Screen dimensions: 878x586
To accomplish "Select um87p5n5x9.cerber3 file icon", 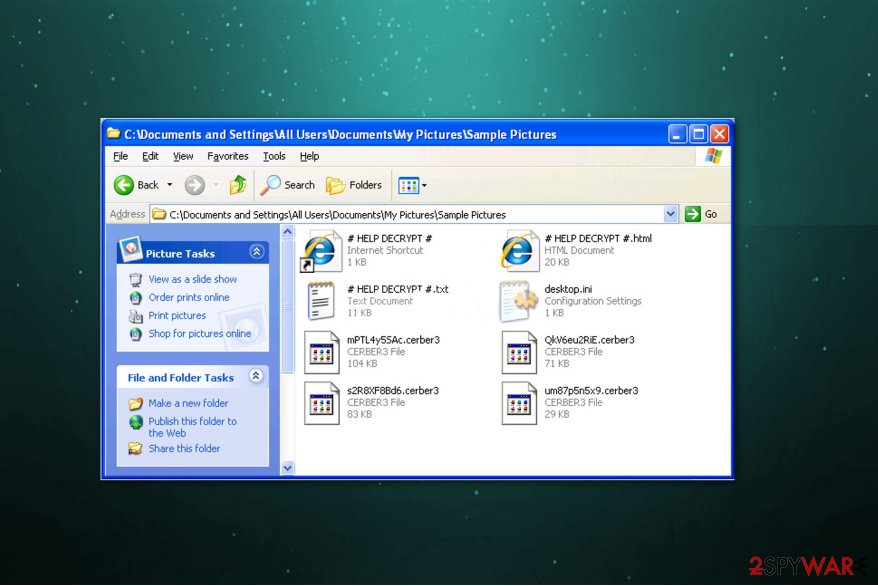I will point(519,403).
